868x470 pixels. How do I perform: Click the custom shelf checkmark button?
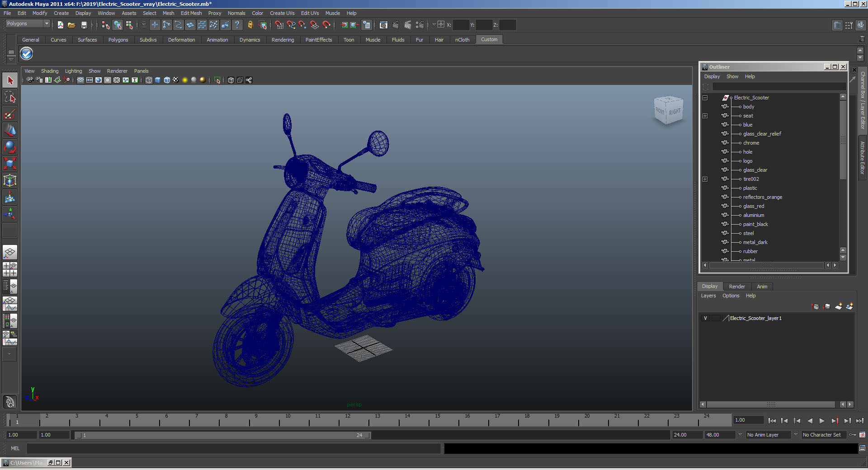tap(27, 54)
